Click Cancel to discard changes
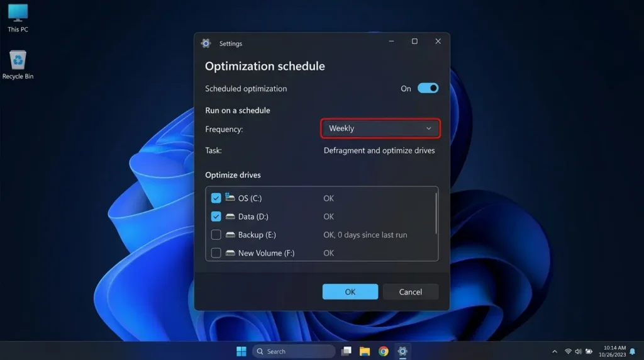This screenshot has height=360, width=644. (x=411, y=292)
